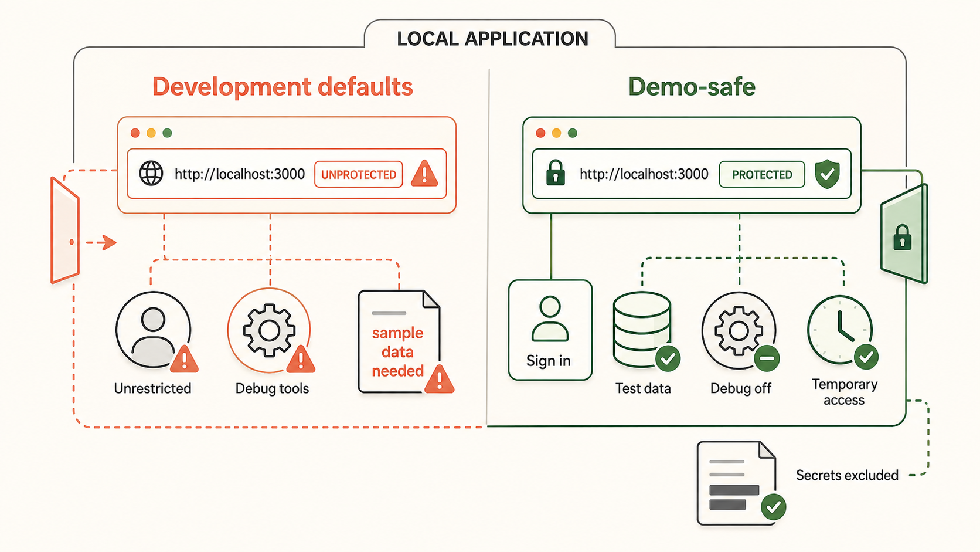The width and height of the screenshot is (980, 552).
Task: Click the UNPROTECTED badge
Action: click(359, 174)
